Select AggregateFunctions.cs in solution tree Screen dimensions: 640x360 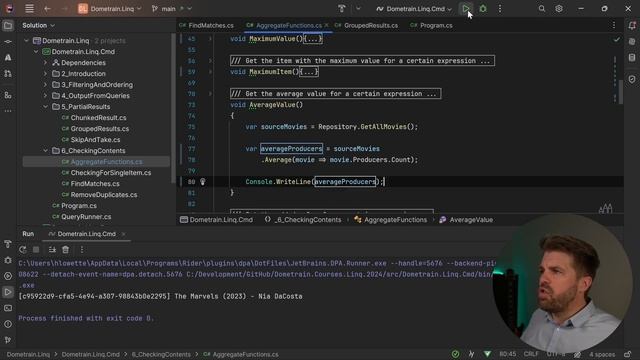(x=107, y=162)
